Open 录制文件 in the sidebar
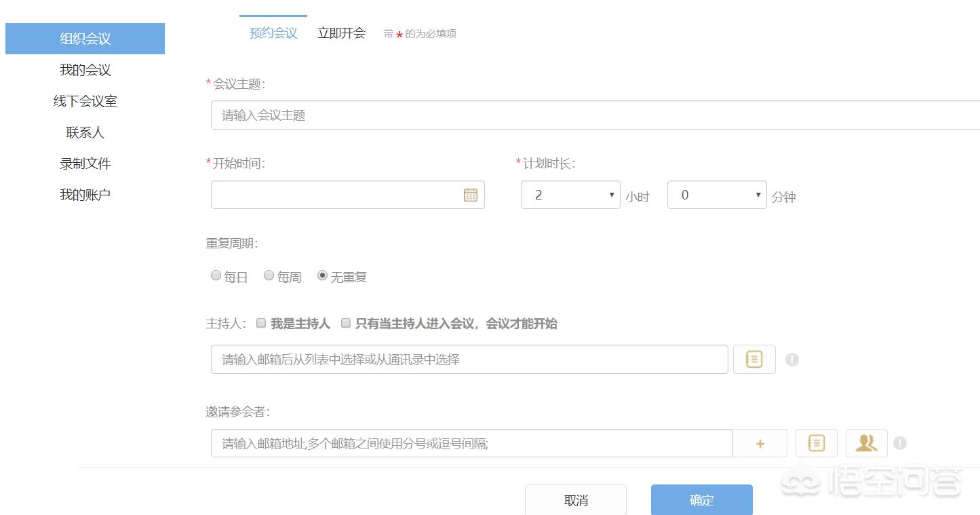This screenshot has height=515, width=980. [x=85, y=164]
